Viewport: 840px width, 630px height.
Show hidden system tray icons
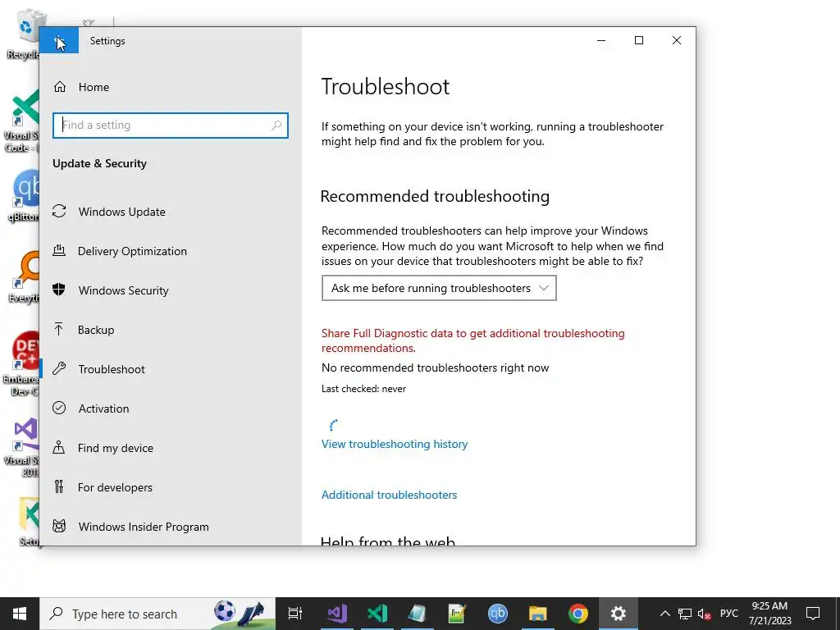[x=664, y=614]
